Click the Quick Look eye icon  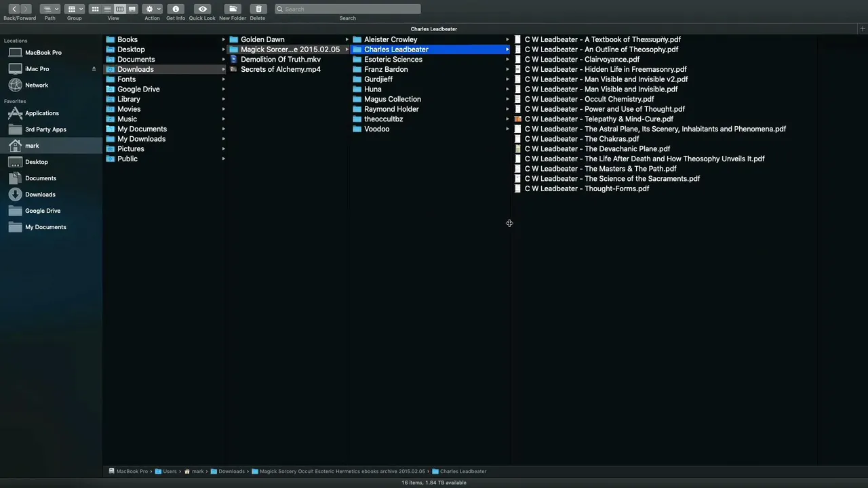click(202, 9)
